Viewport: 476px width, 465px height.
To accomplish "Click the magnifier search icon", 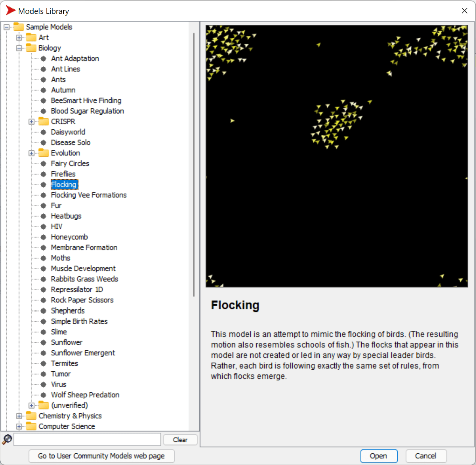I will (6, 439).
